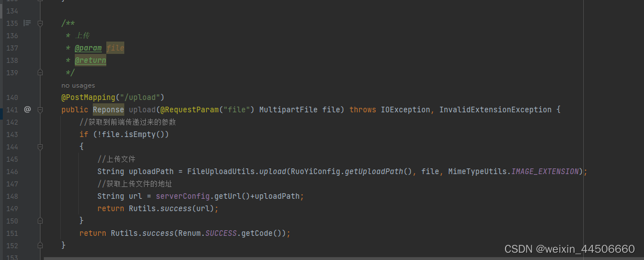
Task: Click the MultipartFile parameter type
Action: pyautogui.click(x=289, y=110)
